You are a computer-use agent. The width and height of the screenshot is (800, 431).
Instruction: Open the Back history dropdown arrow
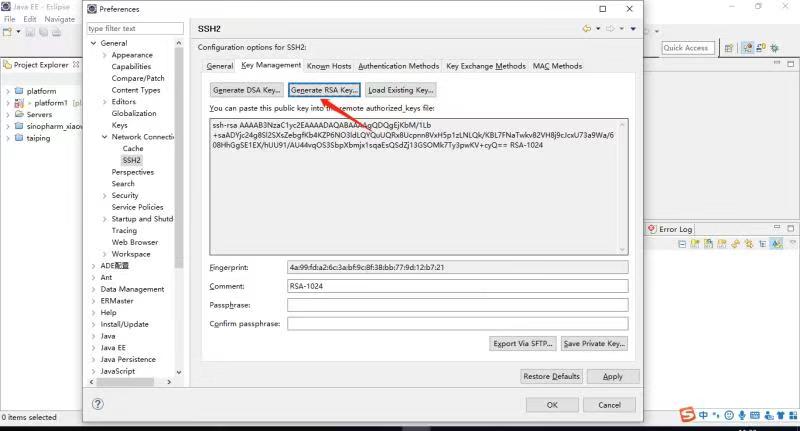pos(598,29)
